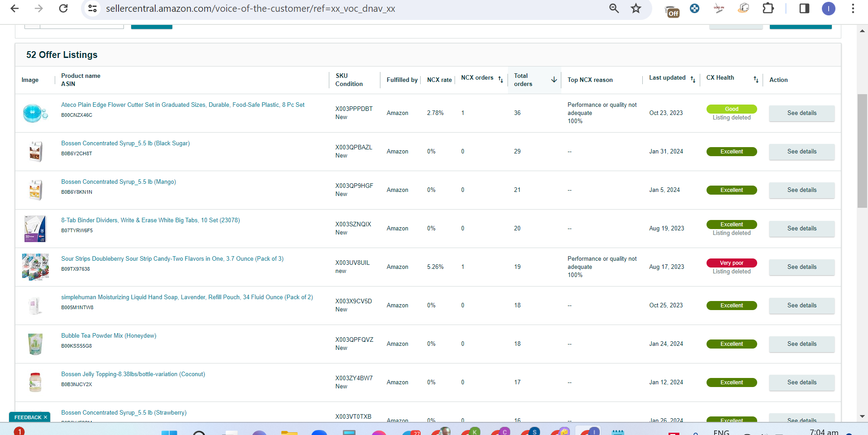Sort listings by Total orders arrow
The image size is (868, 435).
click(554, 80)
